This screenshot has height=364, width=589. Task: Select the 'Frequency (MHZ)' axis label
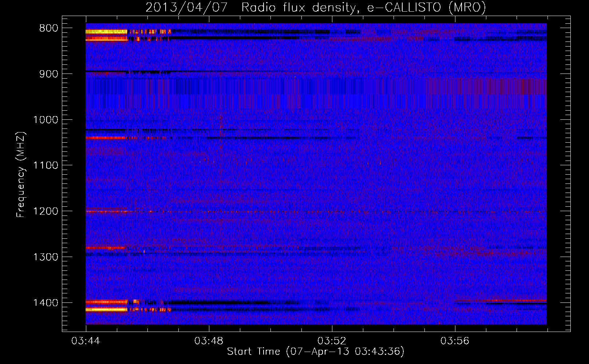click(21, 175)
